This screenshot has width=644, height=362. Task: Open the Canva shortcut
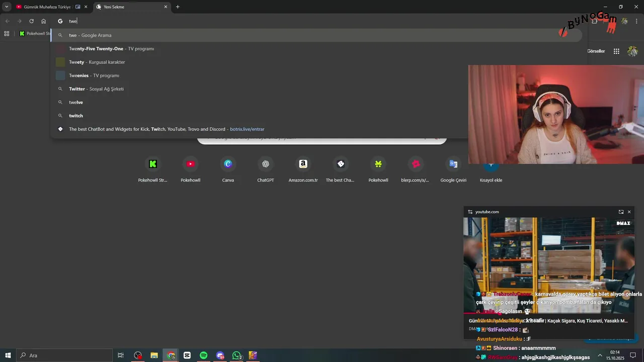pos(228,170)
